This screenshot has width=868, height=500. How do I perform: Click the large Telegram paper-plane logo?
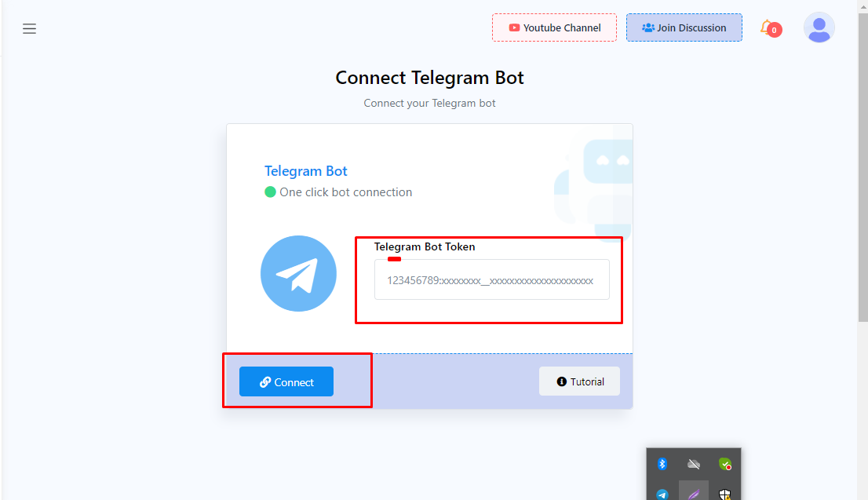(298, 273)
